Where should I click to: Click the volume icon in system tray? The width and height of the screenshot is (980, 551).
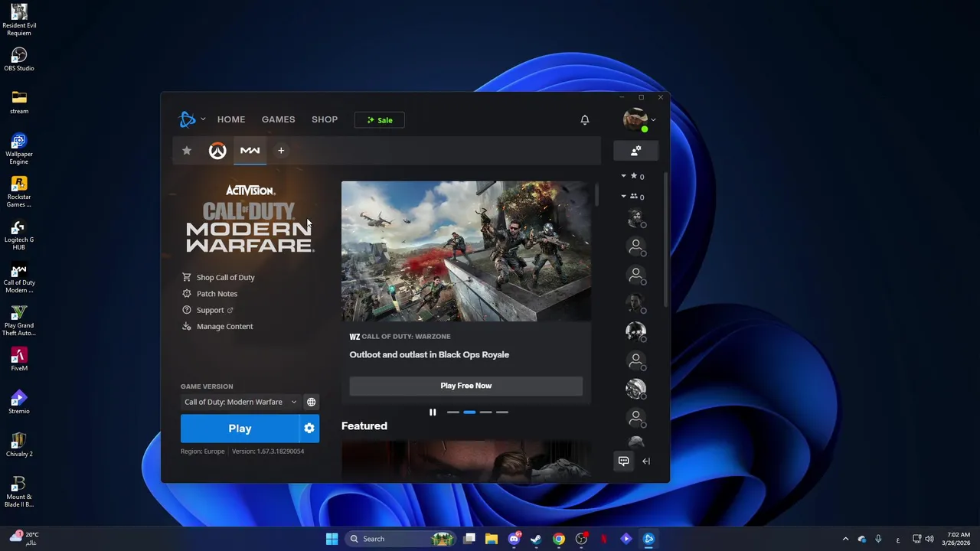[x=929, y=539]
